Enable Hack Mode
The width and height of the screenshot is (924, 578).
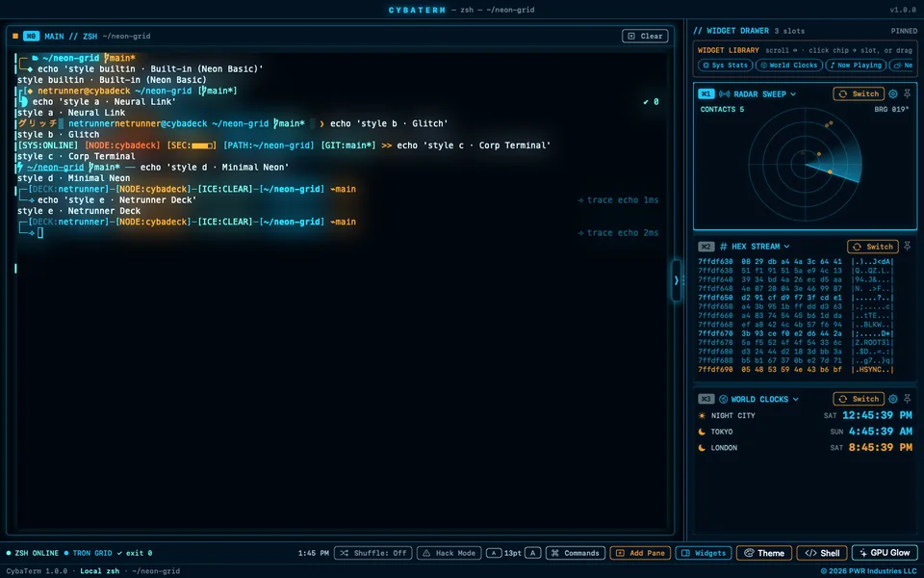pos(449,553)
